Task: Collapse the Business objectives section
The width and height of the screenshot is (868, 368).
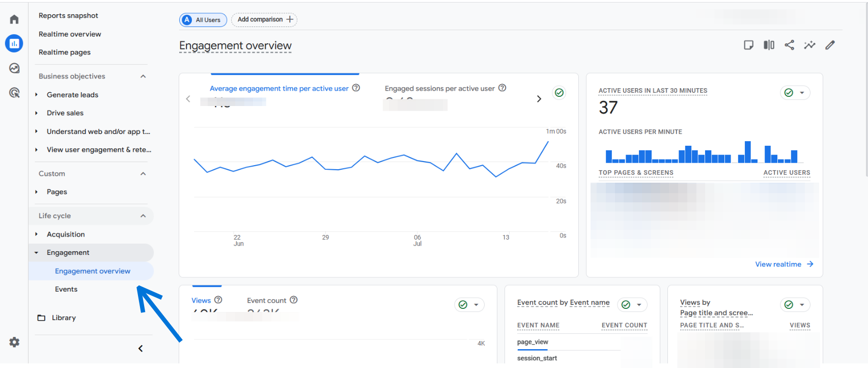Action: [x=143, y=76]
